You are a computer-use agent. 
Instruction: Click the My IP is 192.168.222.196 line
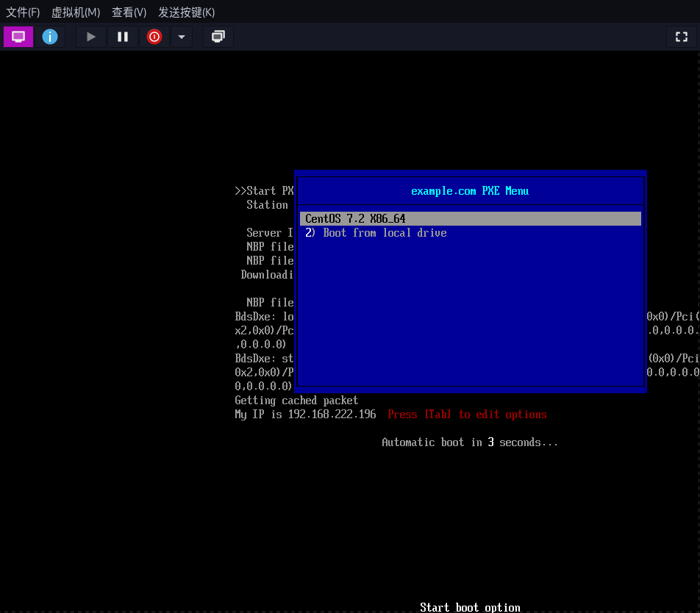click(305, 415)
